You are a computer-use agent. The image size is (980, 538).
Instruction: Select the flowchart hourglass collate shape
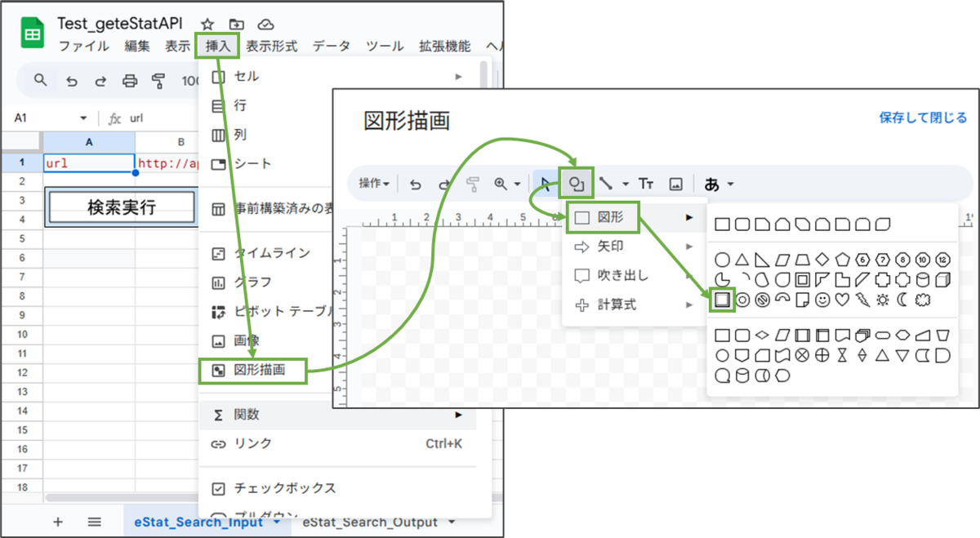pyautogui.click(x=843, y=355)
